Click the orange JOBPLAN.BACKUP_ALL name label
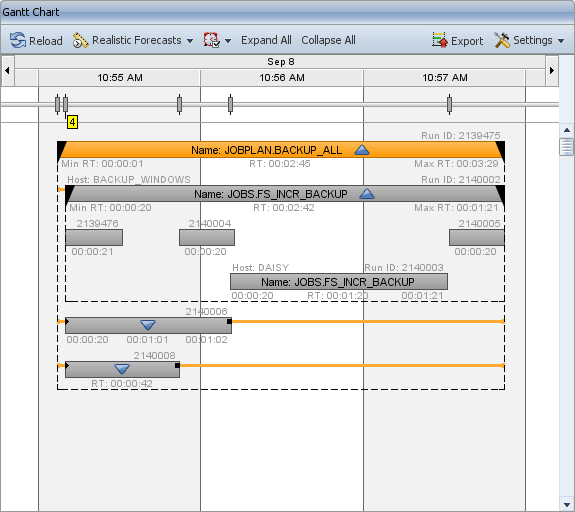 point(267,150)
